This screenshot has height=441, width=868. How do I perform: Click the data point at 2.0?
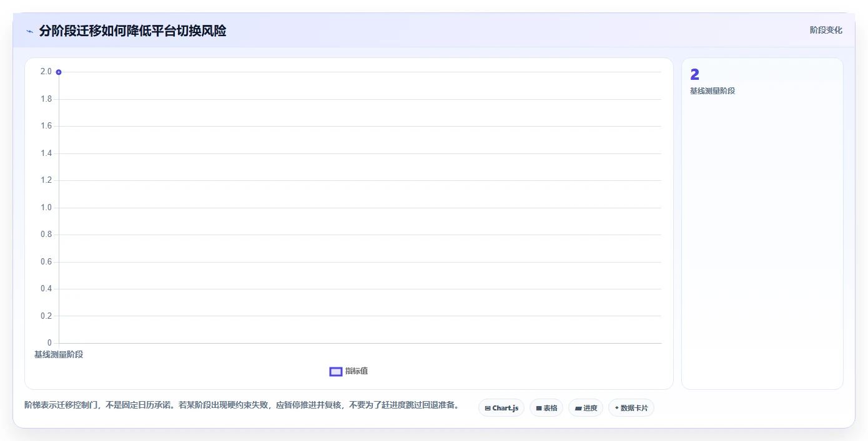pos(59,72)
